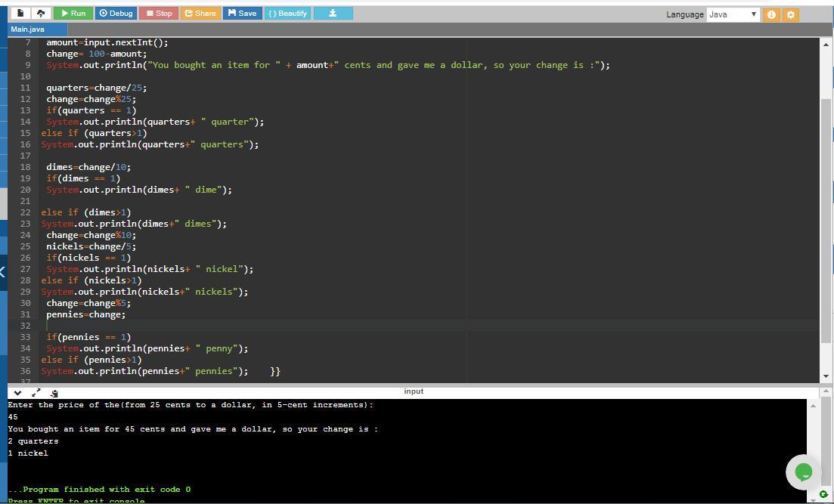Viewport: 834px width, 504px height.
Task: Click the download code icon button
Action: [332, 14]
